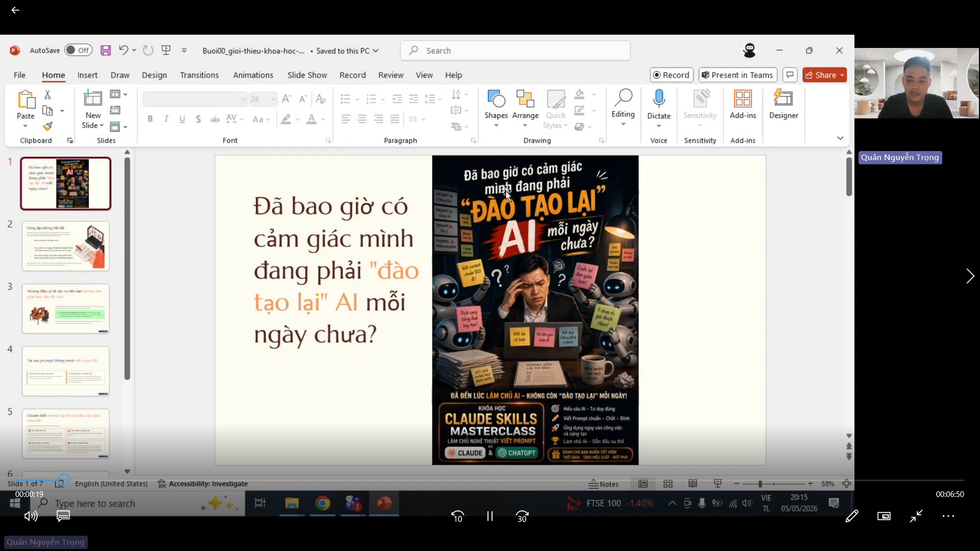Click font color swatch A
This screenshot has height=551, width=980.
[311, 119]
